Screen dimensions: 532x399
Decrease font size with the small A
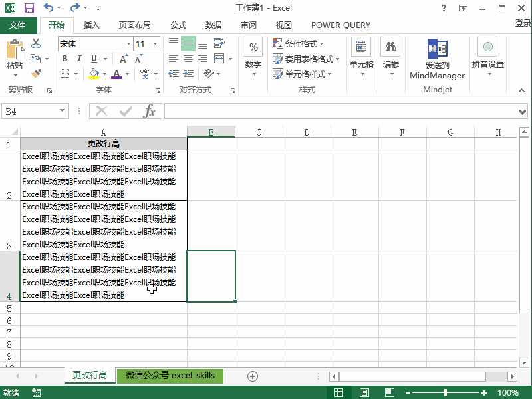click(x=138, y=59)
